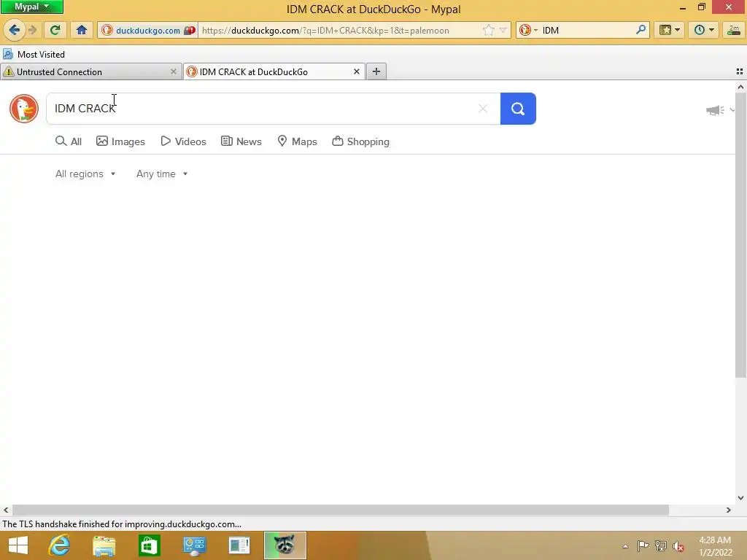Switch to Videos results
The height and width of the screenshot is (560, 747).
pos(183,141)
